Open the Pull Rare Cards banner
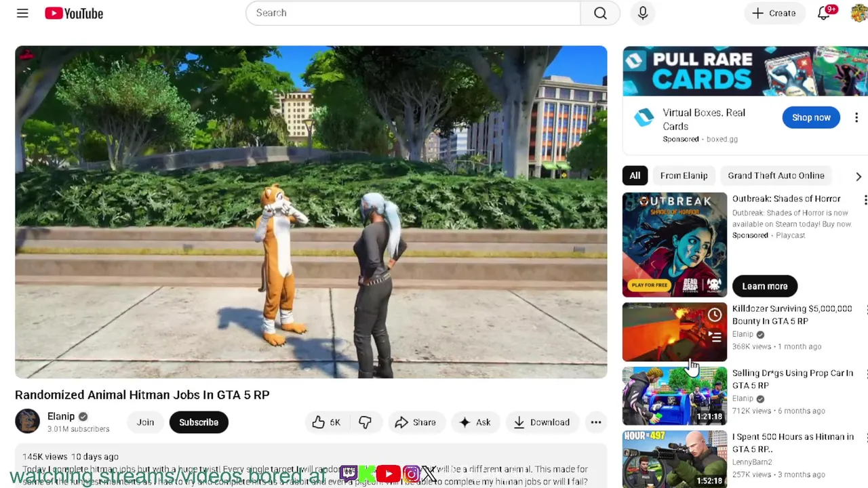The image size is (868, 488). tap(745, 72)
